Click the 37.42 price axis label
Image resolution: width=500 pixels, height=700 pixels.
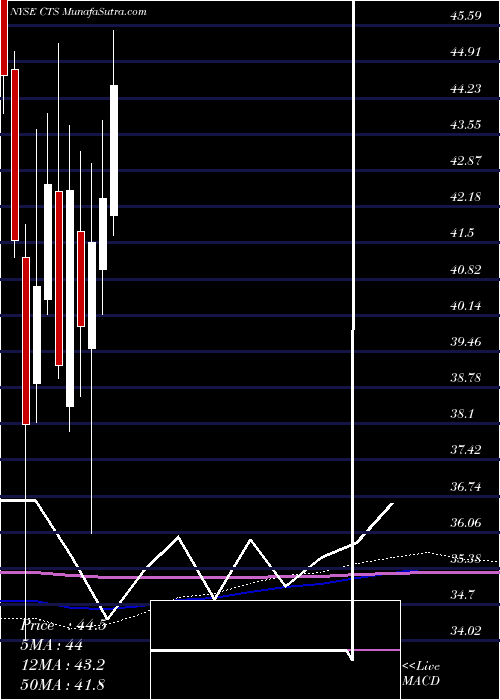(x=466, y=450)
